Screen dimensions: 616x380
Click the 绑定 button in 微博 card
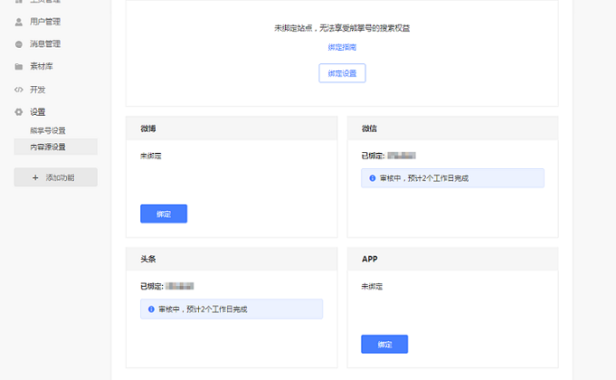[164, 214]
